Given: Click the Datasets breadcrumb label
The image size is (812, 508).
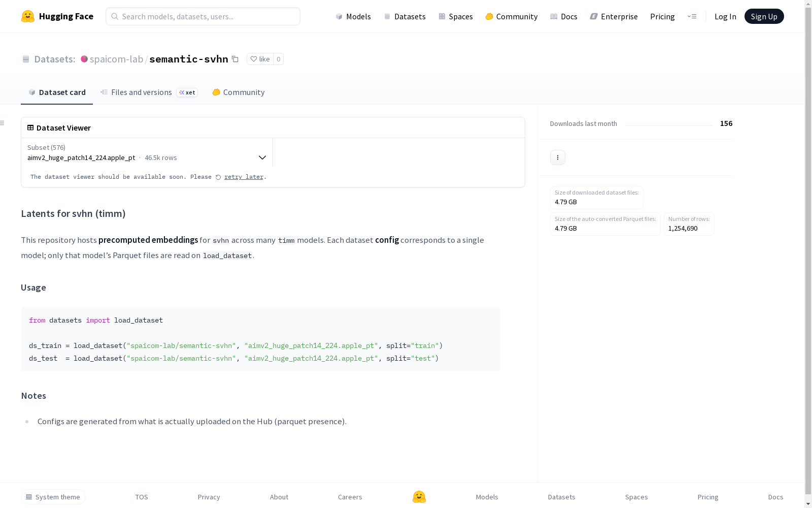Looking at the screenshot, I should pos(54,59).
